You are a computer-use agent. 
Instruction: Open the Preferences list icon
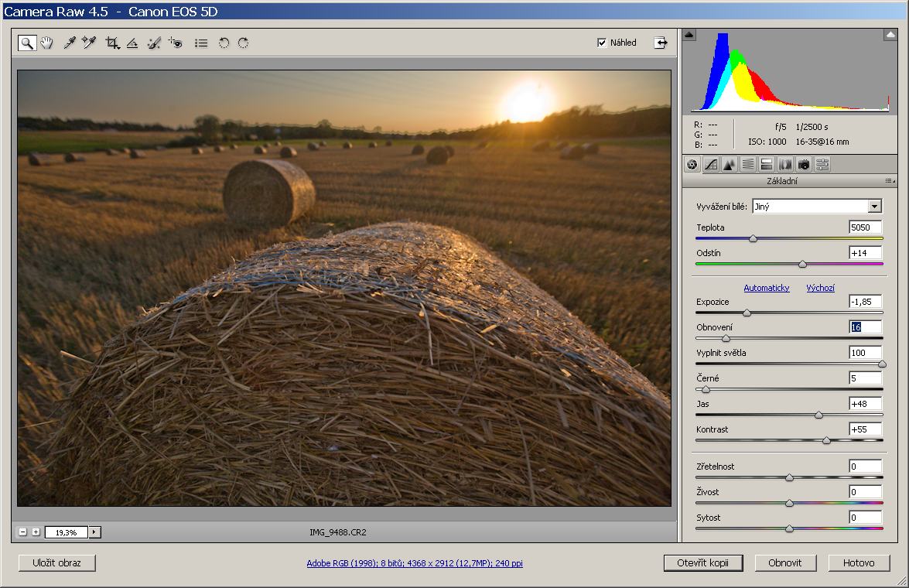pos(201,43)
